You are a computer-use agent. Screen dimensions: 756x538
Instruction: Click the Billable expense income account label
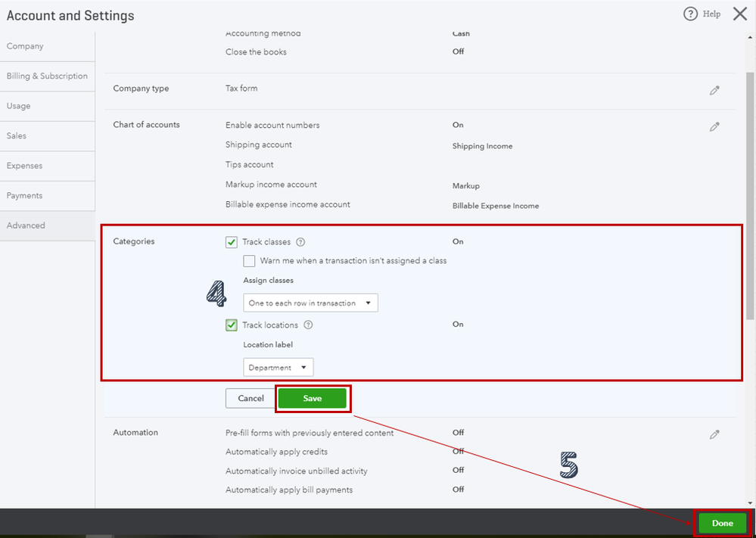pyautogui.click(x=288, y=204)
